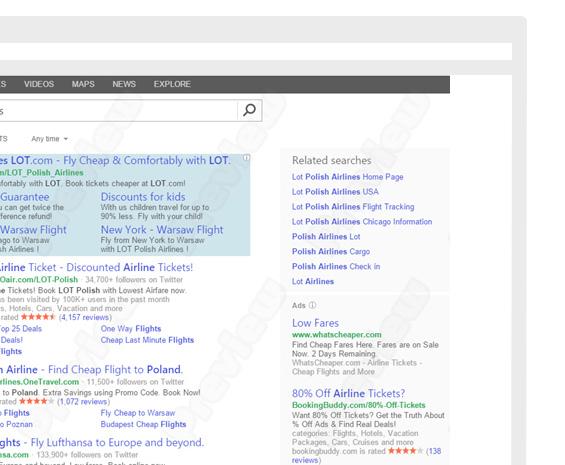The height and width of the screenshot is (465, 565).
Task: Switch to the VIDEOS tab
Action: click(39, 84)
